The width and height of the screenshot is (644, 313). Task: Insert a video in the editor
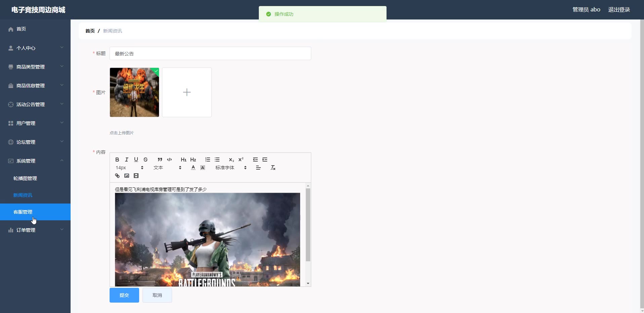[136, 176]
